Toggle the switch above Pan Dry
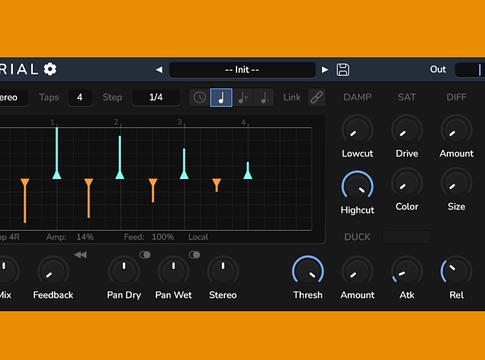This screenshot has height=360, width=485. [145, 255]
